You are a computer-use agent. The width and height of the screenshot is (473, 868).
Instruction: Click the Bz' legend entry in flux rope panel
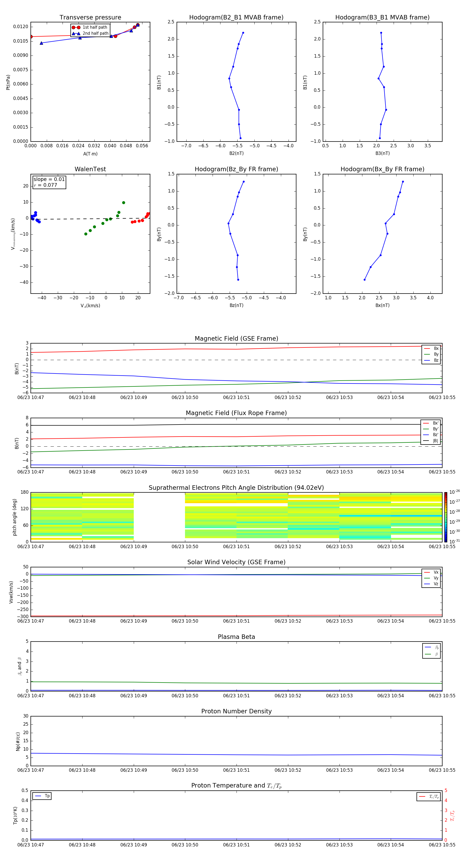point(431,435)
